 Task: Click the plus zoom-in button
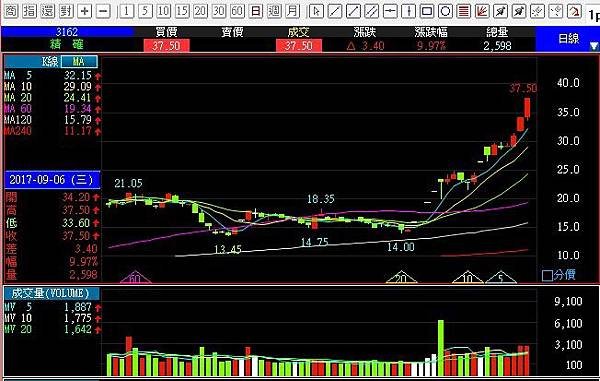coord(85,11)
